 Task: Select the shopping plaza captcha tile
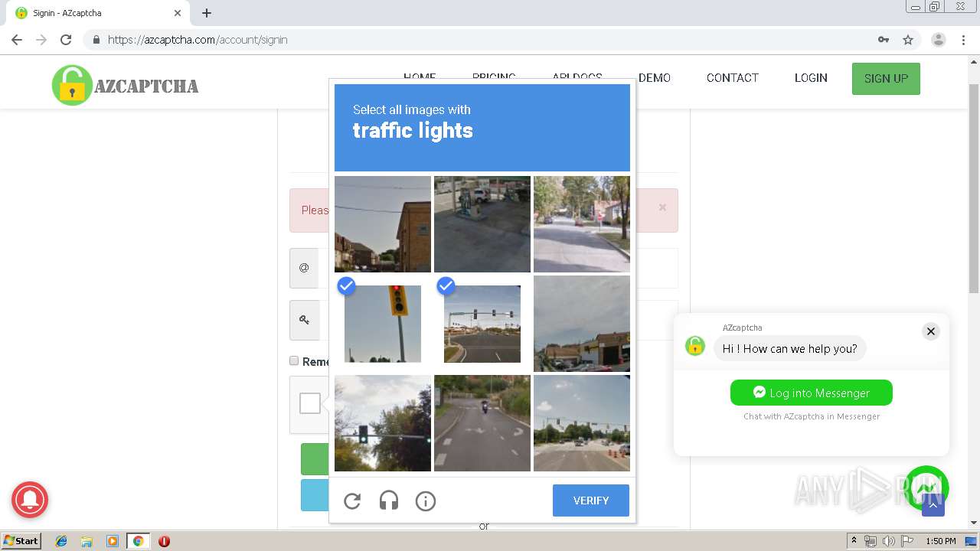point(582,324)
